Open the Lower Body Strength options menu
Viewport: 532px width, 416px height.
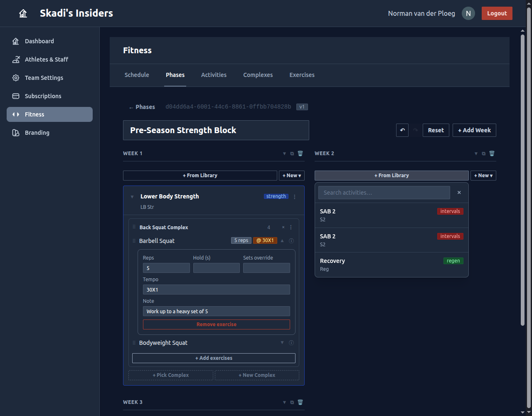click(x=295, y=197)
